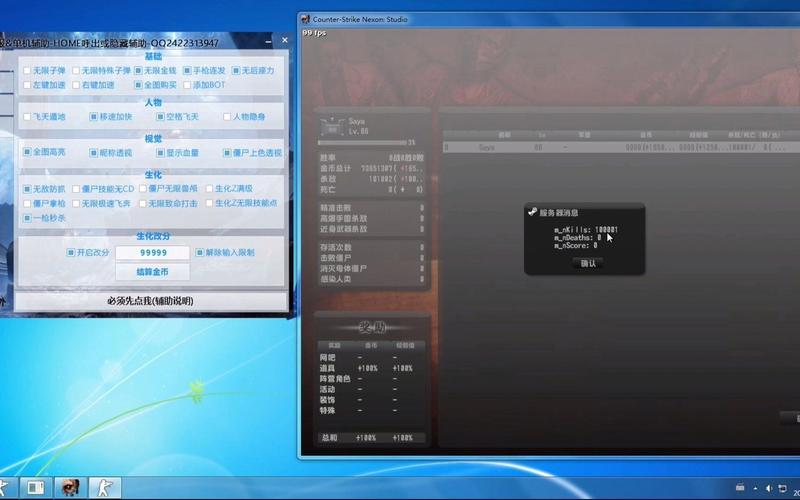This screenshot has width=800, height=500.
Task: Toggle the 显示血量 checkbox
Action: click(x=160, y=153)
